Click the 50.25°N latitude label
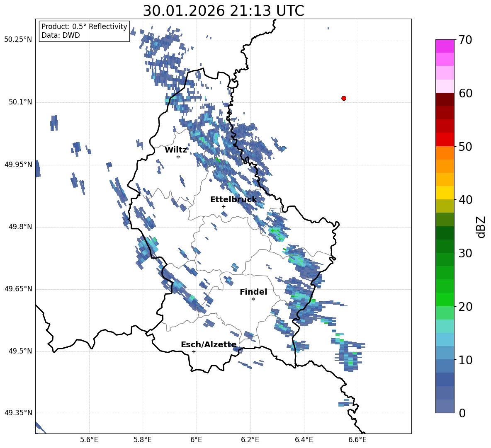Viewport: 491px width, 448px height. pos(18,40)
